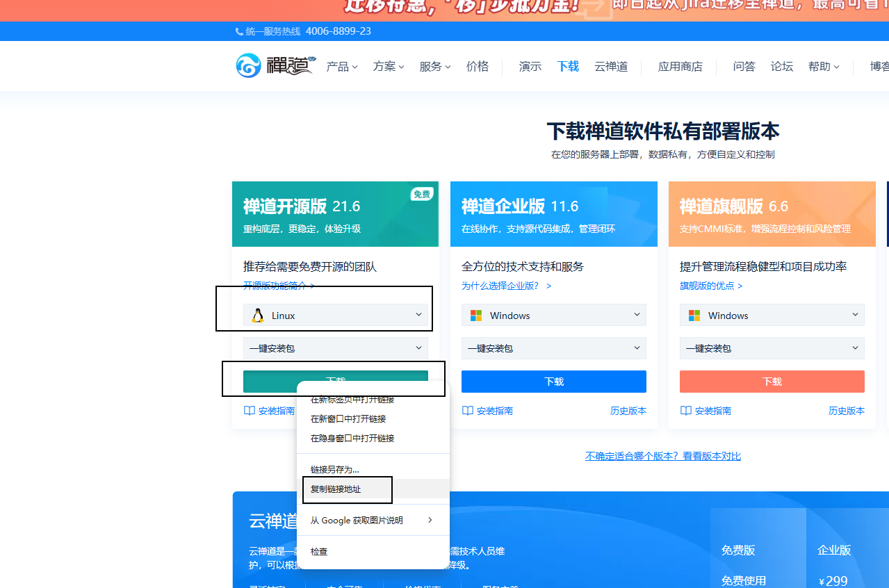Open Windows OS dropdown for 企业版
The height and width of the screenshot is (588, 889).
554,315
